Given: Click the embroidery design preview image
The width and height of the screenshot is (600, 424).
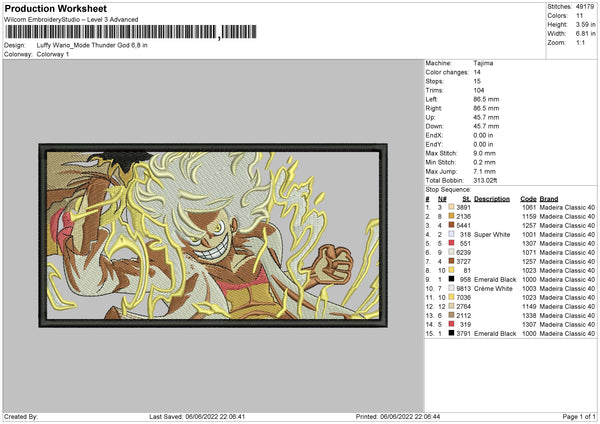Looking at the screenshot, I should (213, 235).
